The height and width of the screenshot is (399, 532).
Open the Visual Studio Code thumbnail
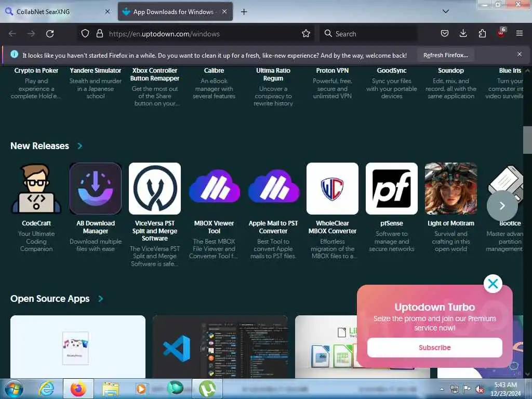tap(220, 347)
